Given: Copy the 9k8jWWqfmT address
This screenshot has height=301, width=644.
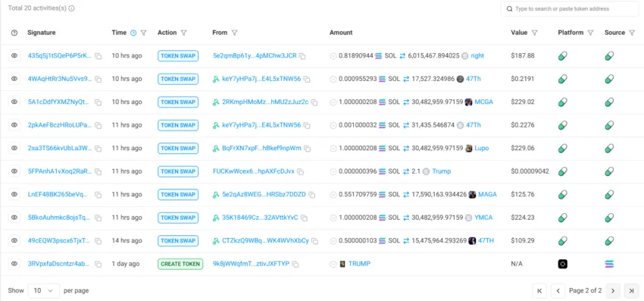Looking at the screenshot, I should [x=295, y=264].
